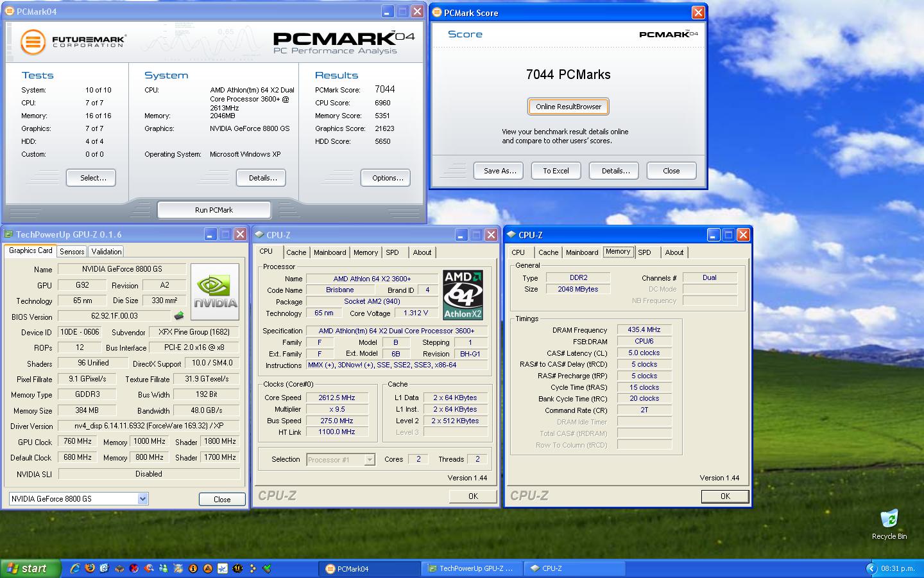Viewport: 924px width, 578px height.
Task: Click Close in PCMark Score window
Action: tap(671, 171)
